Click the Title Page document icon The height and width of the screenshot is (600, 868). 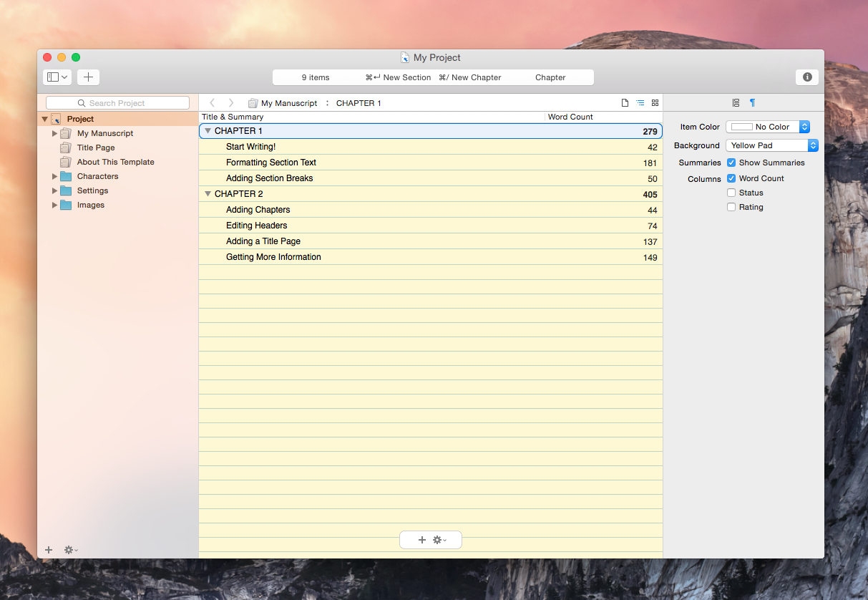tap(66, 147)
